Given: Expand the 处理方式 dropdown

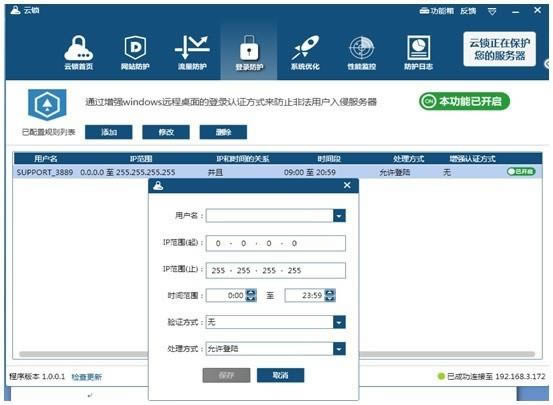Looking at the screenshot, I should click(339, 349).
